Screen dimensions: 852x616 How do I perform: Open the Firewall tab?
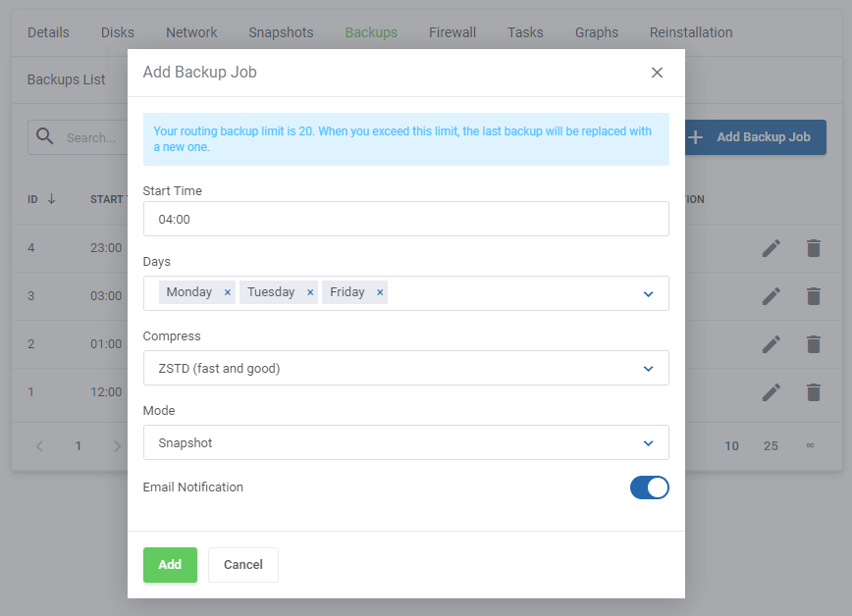[x=453, y=32]
